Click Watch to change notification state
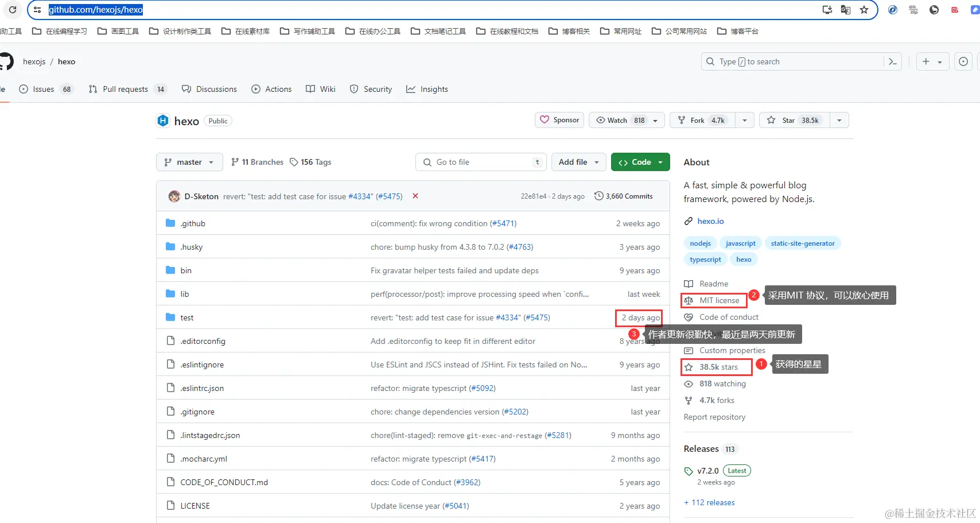This screenshot has height=523, width=980. coord(618,120)
